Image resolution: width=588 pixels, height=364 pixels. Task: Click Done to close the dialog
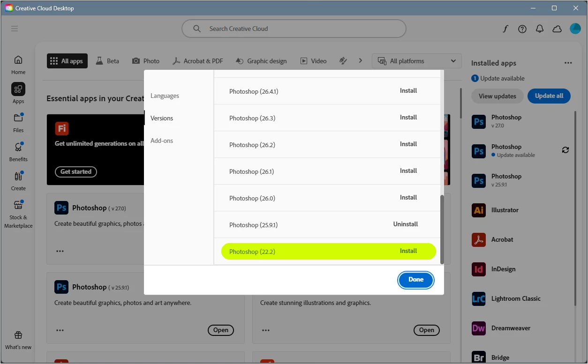416,280
